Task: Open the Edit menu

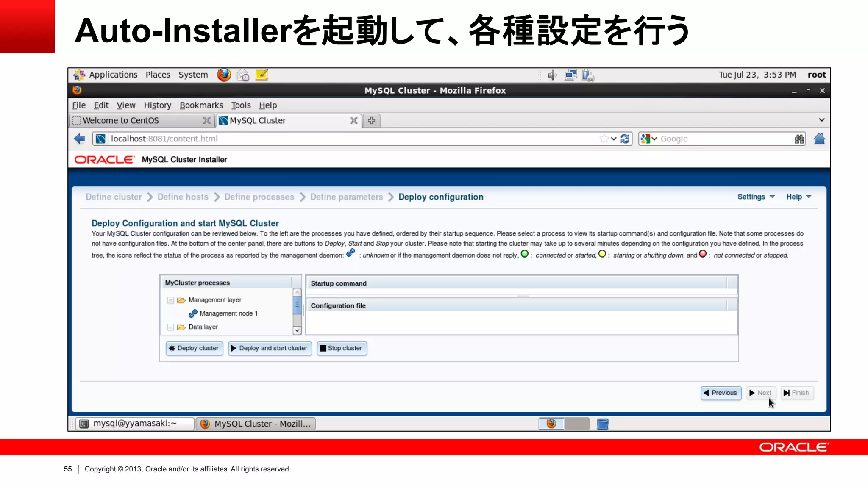Action: [x=101, y=105]
